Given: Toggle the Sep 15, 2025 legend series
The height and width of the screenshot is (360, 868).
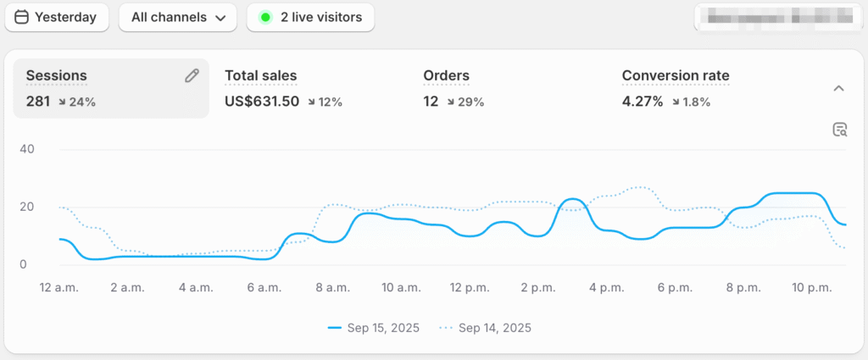Looking at the screenshot, I should [376, 328].
